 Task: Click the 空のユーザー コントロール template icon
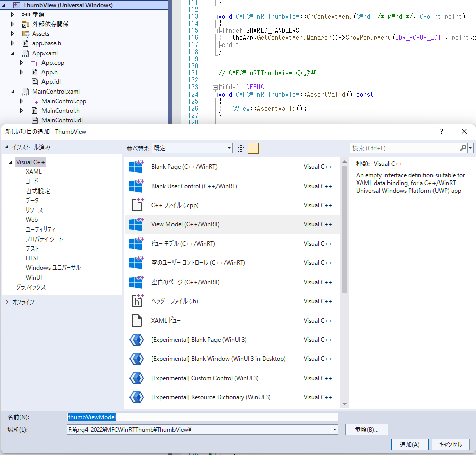pyautogui.click(x=136, y=262)
